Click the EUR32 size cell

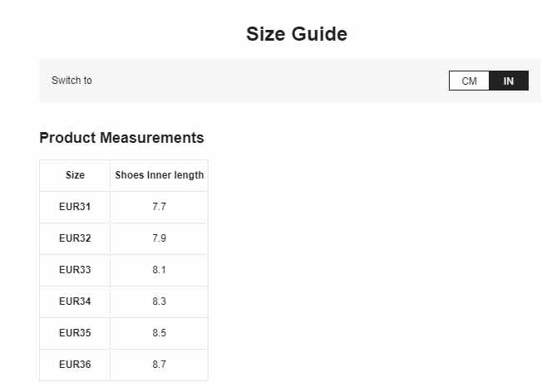[75, 238]
